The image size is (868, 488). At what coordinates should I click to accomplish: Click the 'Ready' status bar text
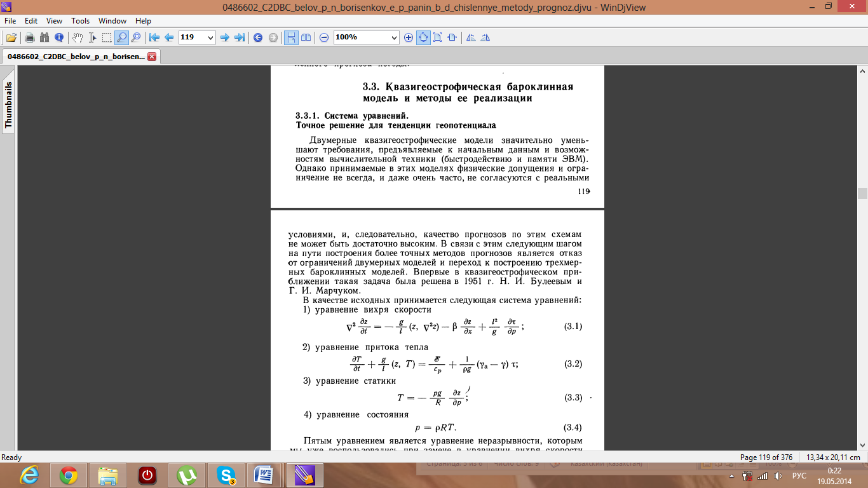pos(12,457)
